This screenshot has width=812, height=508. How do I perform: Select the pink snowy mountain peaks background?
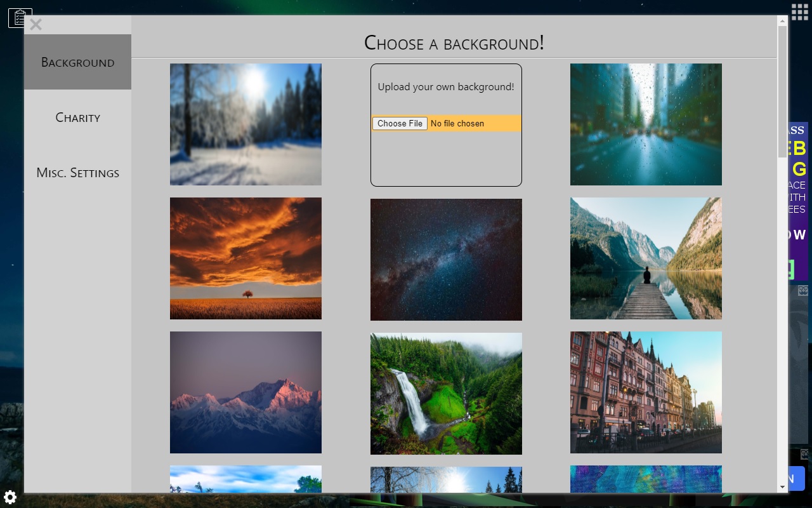(x=246, y=392)
